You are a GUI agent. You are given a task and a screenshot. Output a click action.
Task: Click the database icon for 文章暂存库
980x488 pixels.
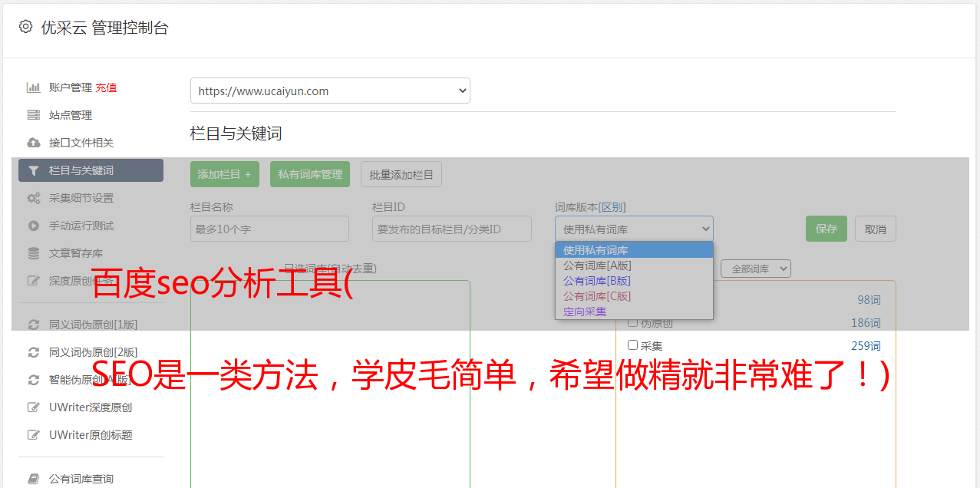click(34, 253)
